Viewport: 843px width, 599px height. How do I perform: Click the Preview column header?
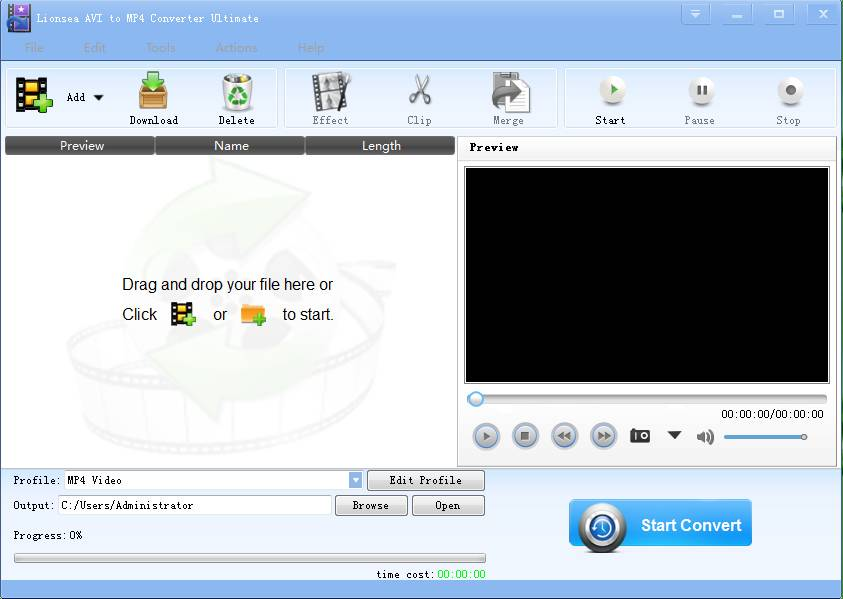point(80,146)
